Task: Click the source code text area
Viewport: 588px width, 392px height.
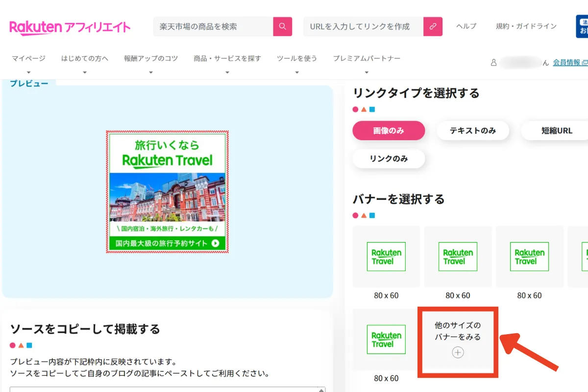Action: pos(167,390)
